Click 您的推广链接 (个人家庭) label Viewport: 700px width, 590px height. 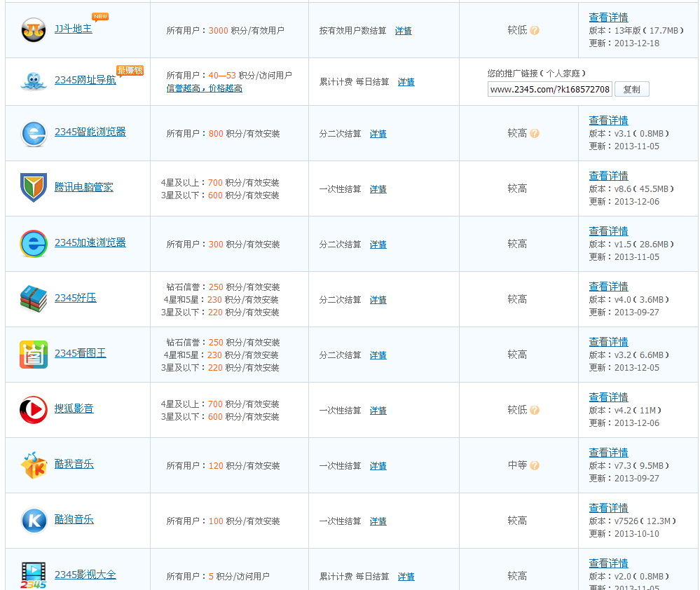(537, 73)
